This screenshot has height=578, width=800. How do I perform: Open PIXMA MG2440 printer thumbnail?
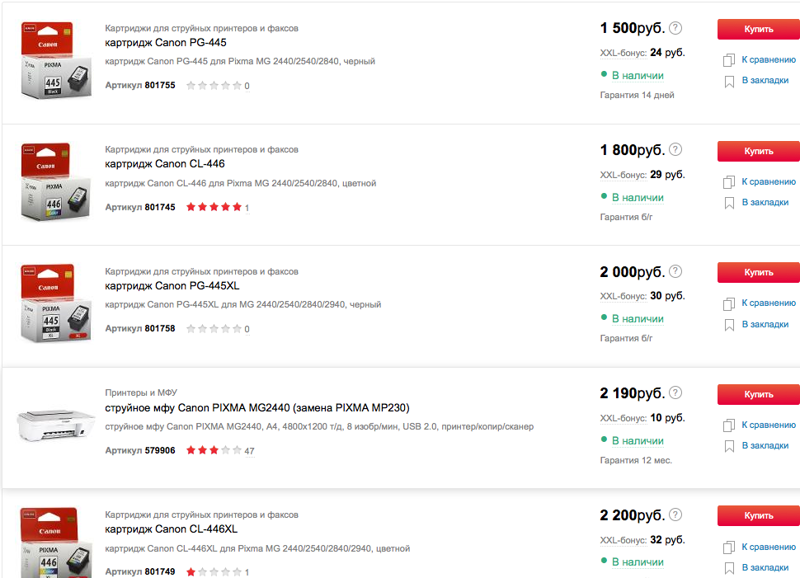(x=56, y=424)
